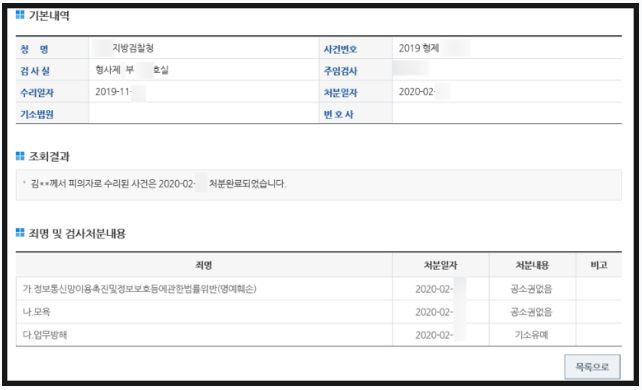
Task: Click the 주임검사 label cell
Action: click(x=355, y=70)
